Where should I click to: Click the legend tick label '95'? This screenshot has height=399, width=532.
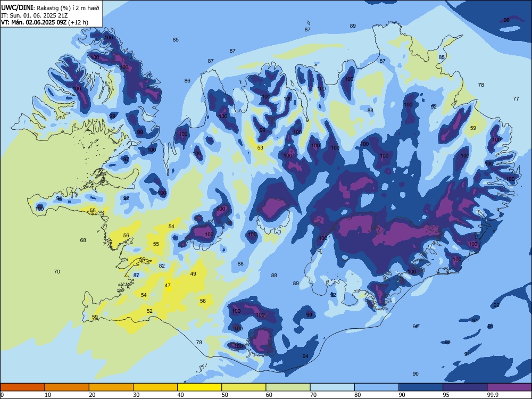[446, 395]
